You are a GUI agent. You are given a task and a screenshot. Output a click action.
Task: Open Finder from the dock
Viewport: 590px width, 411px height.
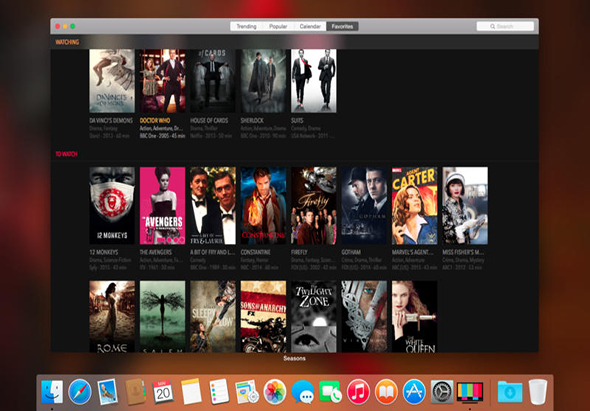tap(52, 392)
